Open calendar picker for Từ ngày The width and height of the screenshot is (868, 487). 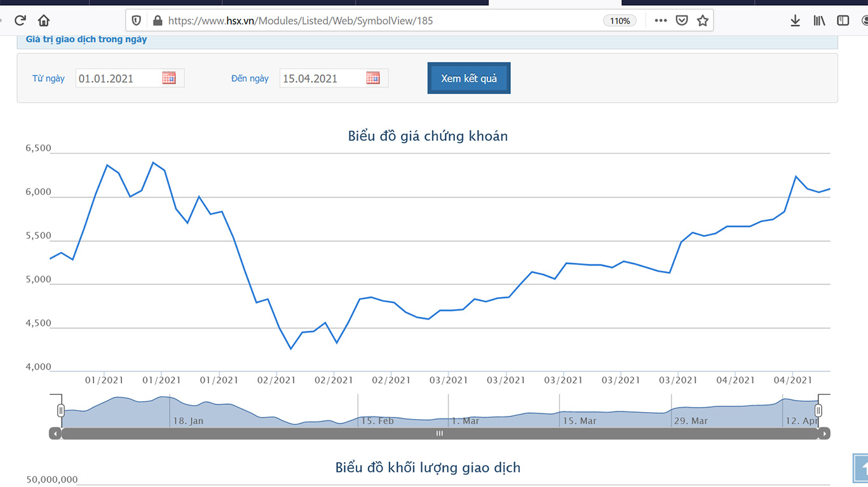tap(168, 78)
